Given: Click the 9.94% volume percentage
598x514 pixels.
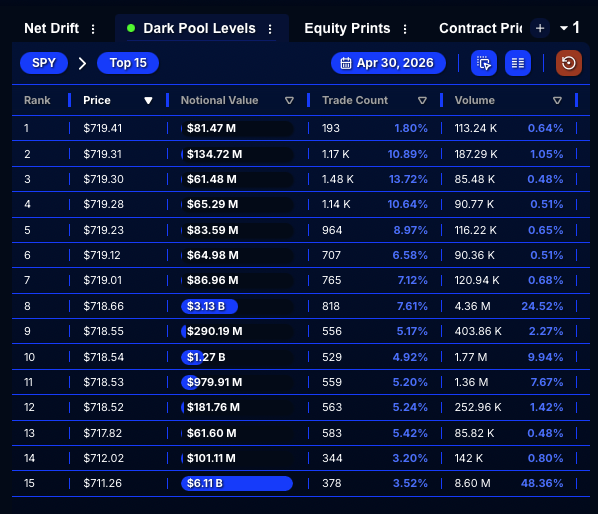Looking at the screenshot, I should pos(545,357).
